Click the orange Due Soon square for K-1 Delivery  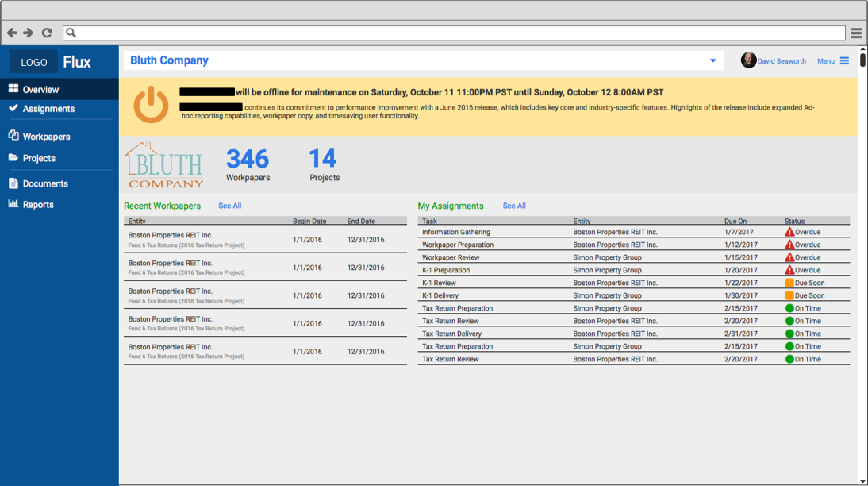pyautogui.click(x=789, y=295)
